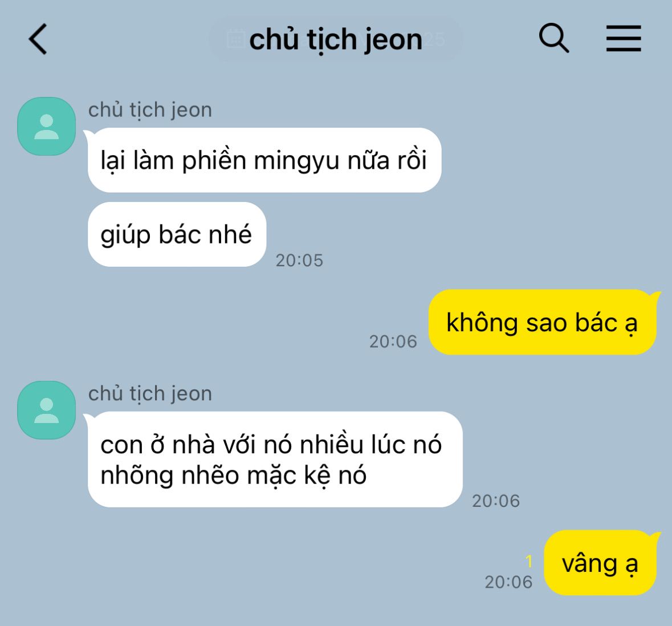
Task: Tap first sender name label chủ tịch jeon
Action: (x=150, y=110)
